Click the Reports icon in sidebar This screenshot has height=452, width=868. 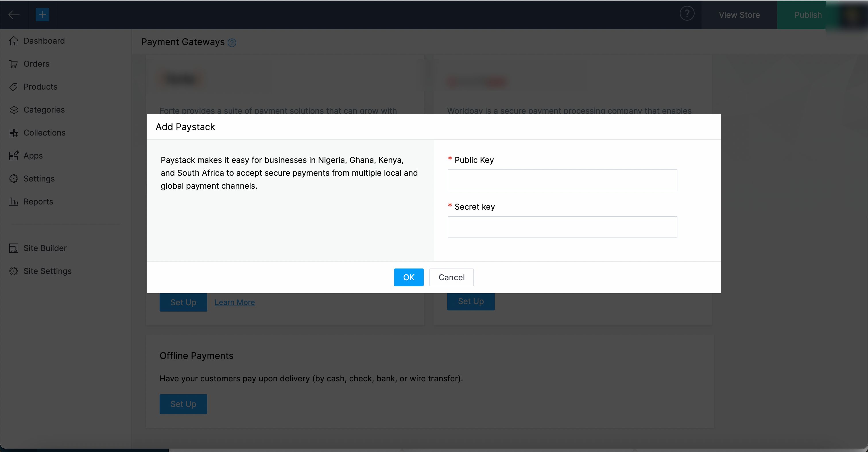(14, 202)
